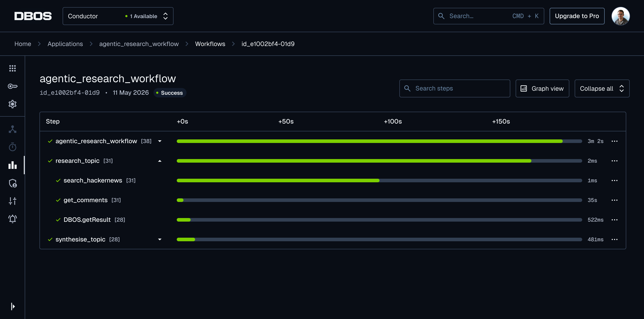This screenshot has width=644, height=319.
Task: Open more options for research_topic row
Action: [x=614, y=161]
